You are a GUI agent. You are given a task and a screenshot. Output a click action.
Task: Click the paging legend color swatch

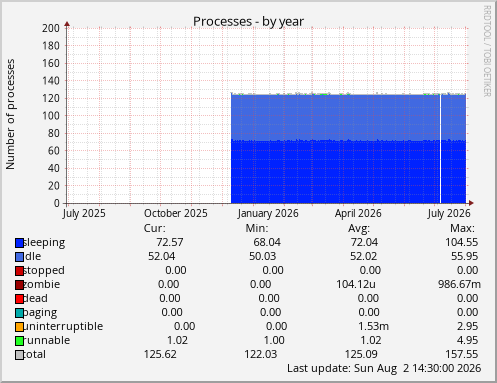pos(19,313)
